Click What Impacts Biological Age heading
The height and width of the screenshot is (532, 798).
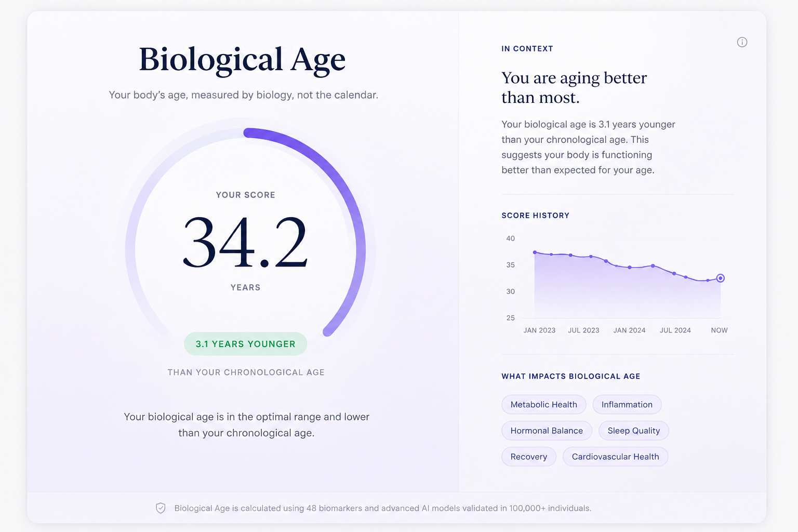click(x=570, y=377)
